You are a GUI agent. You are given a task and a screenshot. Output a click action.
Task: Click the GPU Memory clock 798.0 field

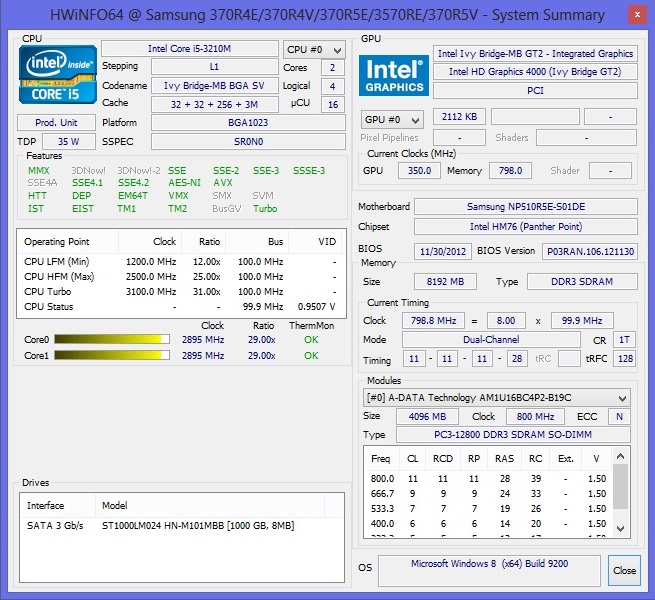510,170
